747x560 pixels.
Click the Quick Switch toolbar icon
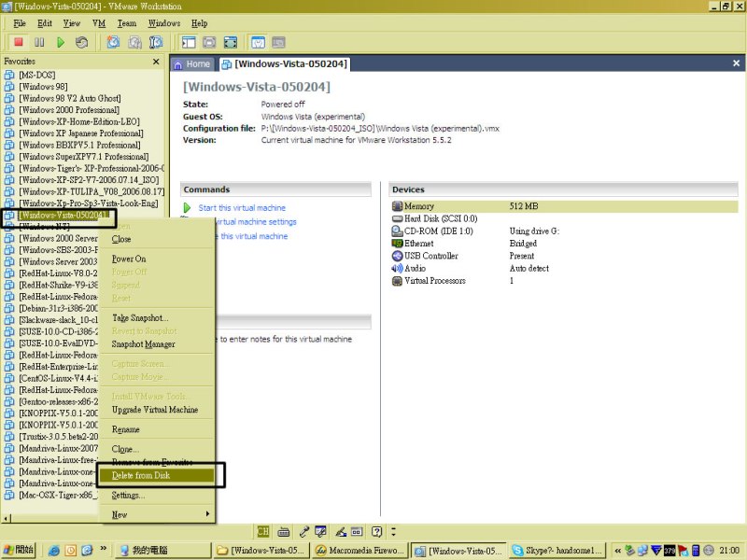(x=209, y=42)
